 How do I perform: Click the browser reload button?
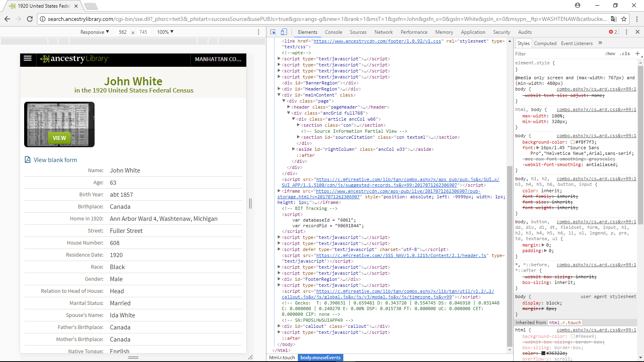30,19
